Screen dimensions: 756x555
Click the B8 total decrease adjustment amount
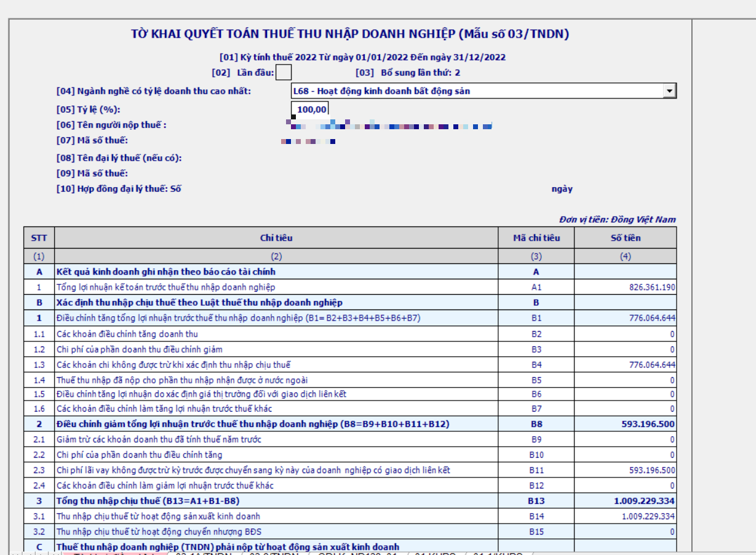pos(625,424)
